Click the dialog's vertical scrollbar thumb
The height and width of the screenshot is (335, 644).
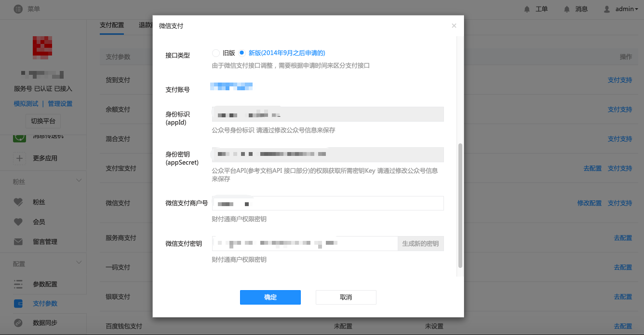[x=460, y=205]
